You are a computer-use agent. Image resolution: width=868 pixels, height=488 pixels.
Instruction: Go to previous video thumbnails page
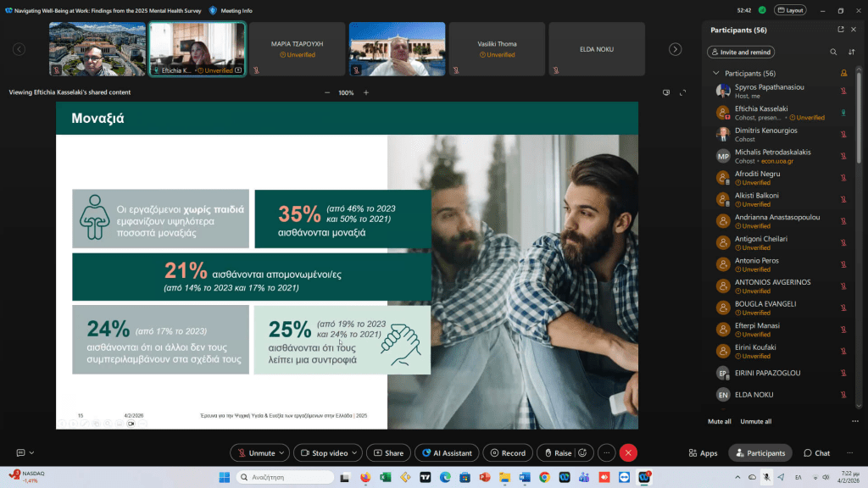pos(19,49)
